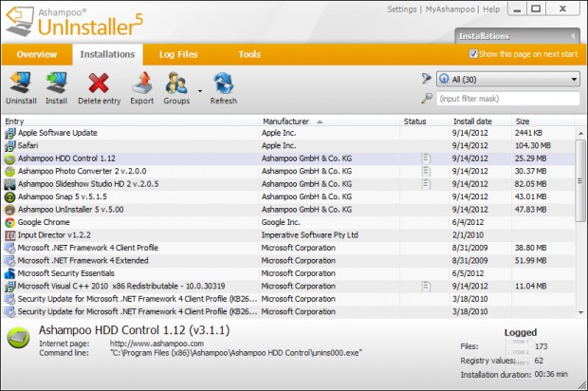Click the Ashampoo UnInstaller 5 logo
Image resolution: width=588 pixels, height=391 pixels.
(x=74, y=22)
